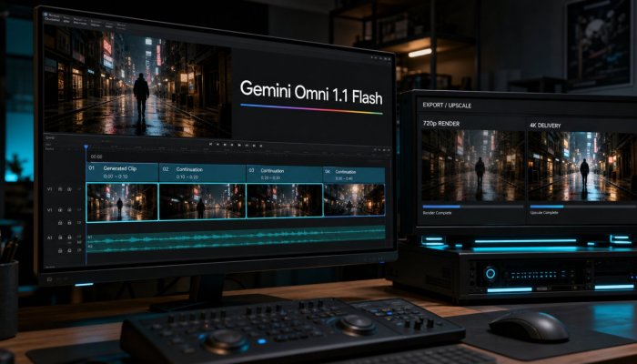Click the "0:10 – 0:20" time range text

[187, 177]
